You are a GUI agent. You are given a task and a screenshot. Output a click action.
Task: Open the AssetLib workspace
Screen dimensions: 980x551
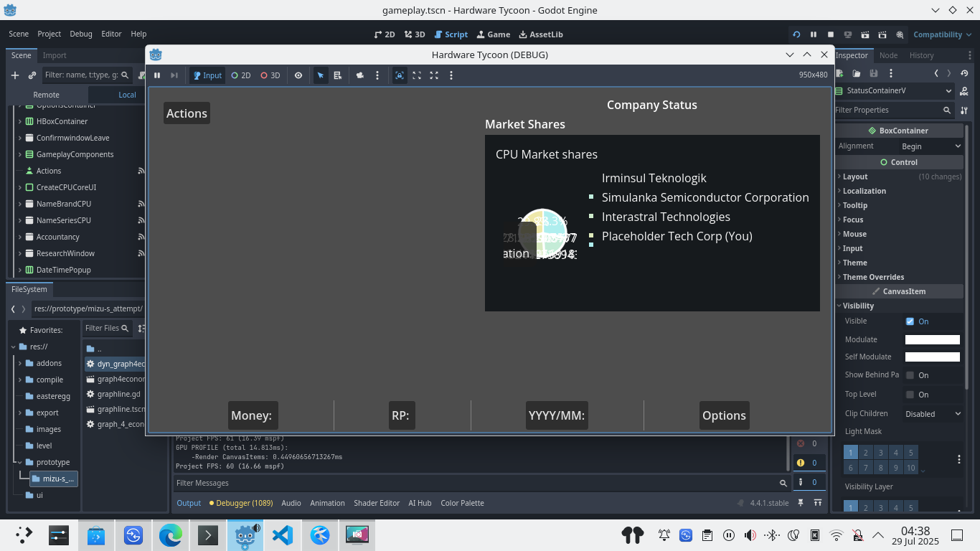(x=541, y=34)
